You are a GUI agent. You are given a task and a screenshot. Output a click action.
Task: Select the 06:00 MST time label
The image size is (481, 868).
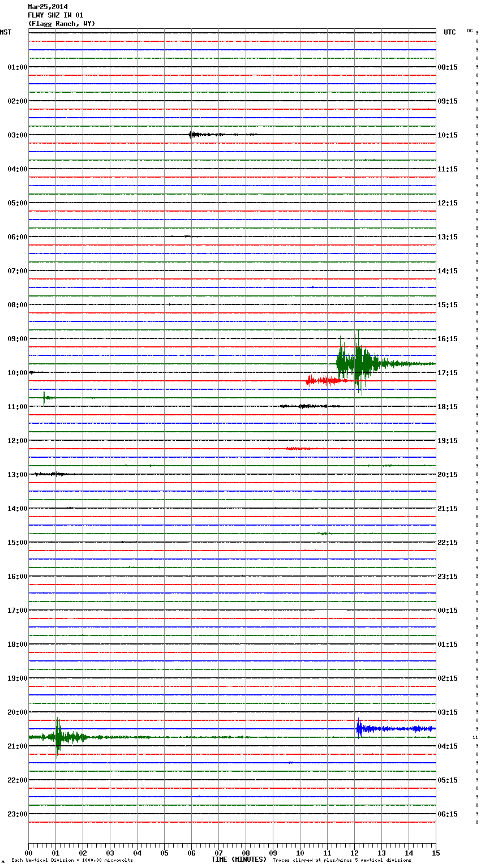[18, 237]
